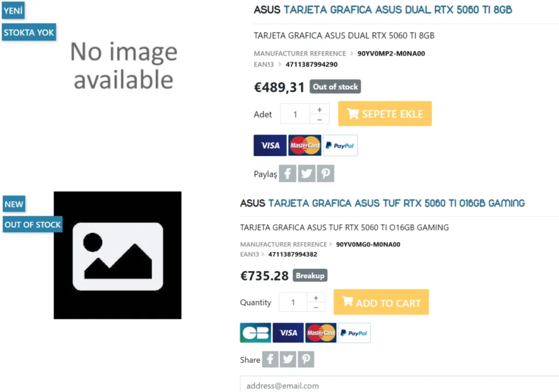Click the ADD TO CART button
The width and height of the screenshot is (559, 392).
(x=381, y=302)
